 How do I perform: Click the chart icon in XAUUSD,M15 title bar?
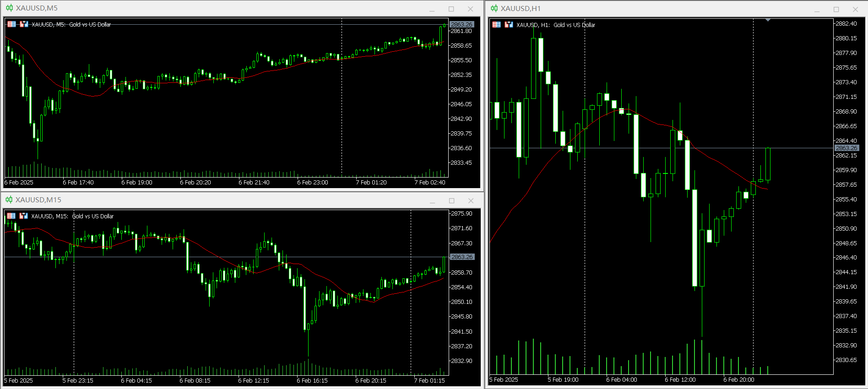pyautogui.click(x=9, y=200)
